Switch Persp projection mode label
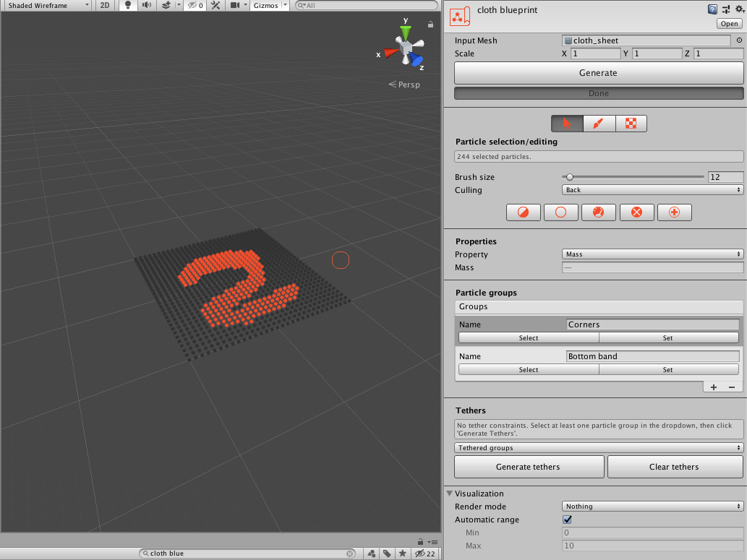 tap(404, 85)
